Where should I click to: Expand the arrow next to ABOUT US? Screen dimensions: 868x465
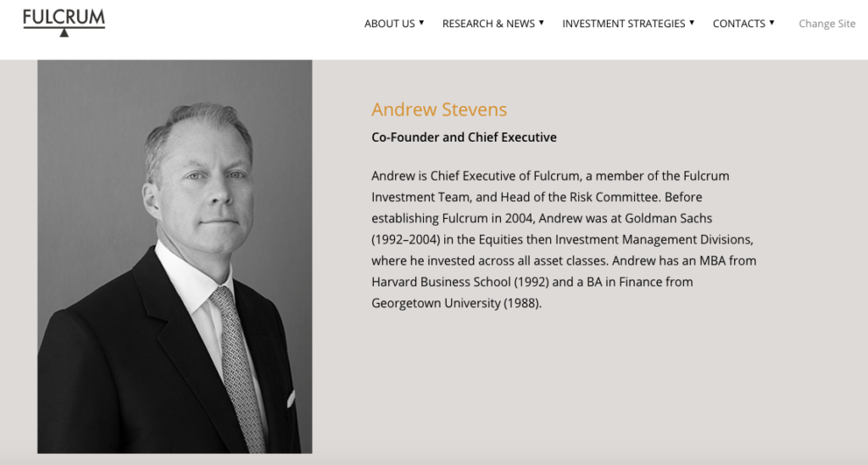tap(421, 22)
